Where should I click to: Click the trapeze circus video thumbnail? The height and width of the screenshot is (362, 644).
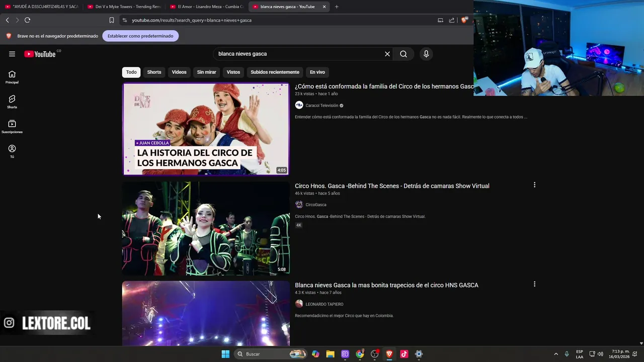tap(206, 313)
